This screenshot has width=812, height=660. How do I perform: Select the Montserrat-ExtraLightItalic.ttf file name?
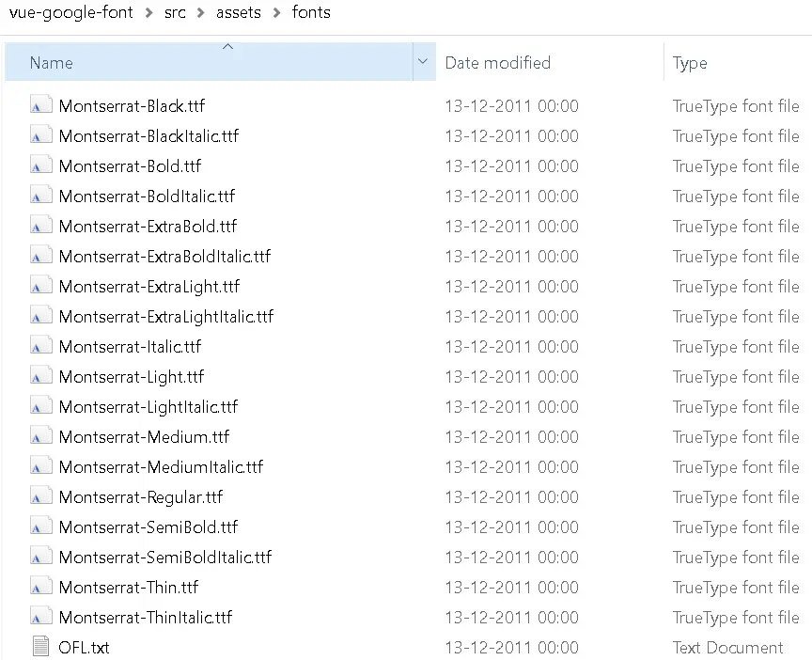tap(166, 317)
